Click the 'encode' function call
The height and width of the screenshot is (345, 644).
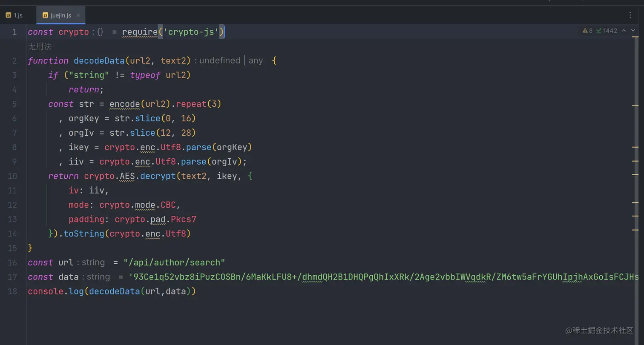pos(125,104)
